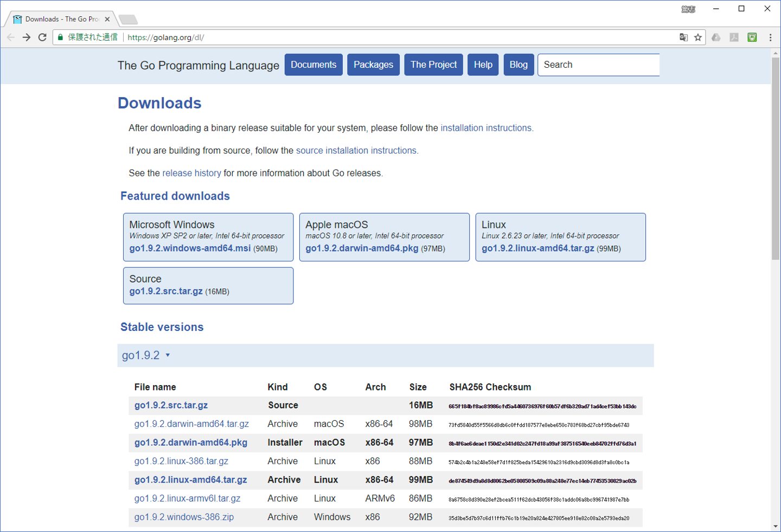Click the green padlock secure site icon
Viewport: 781px width, 532px height.
[x=61, y=37]
